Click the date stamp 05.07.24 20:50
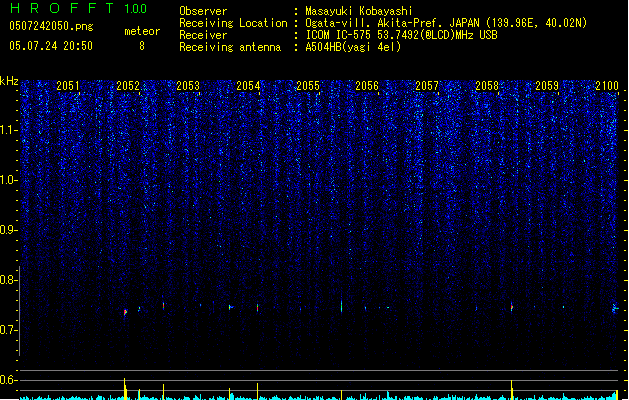 51,46
